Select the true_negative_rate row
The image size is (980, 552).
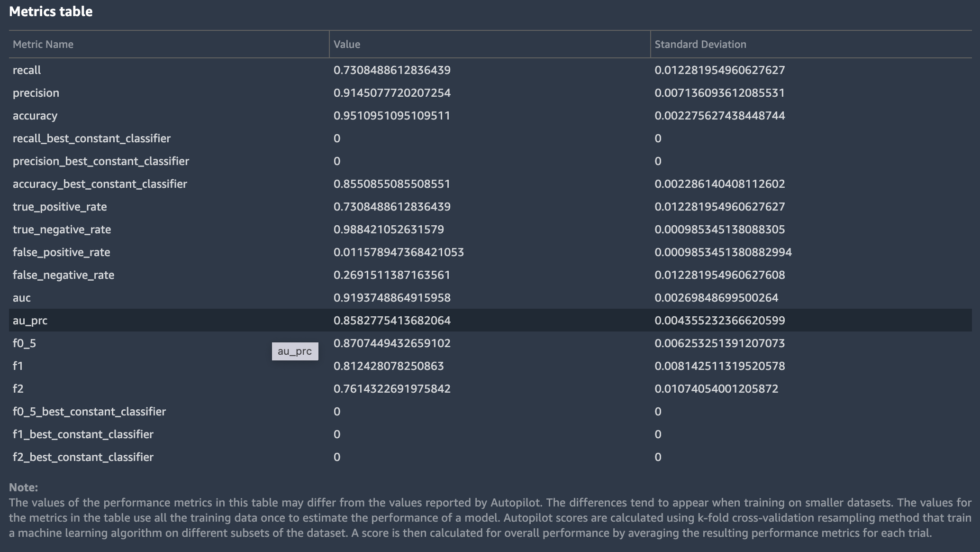coord(62,230)
